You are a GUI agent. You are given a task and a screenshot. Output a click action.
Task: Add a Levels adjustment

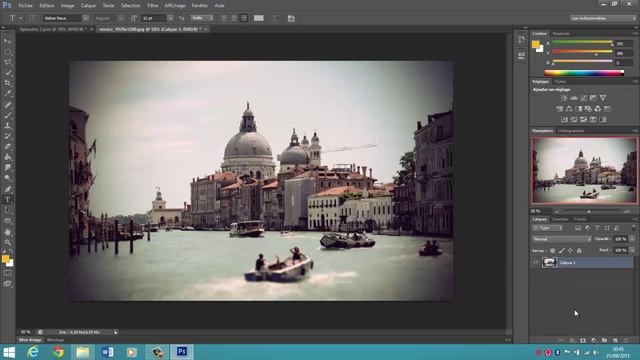click(573, 98)
